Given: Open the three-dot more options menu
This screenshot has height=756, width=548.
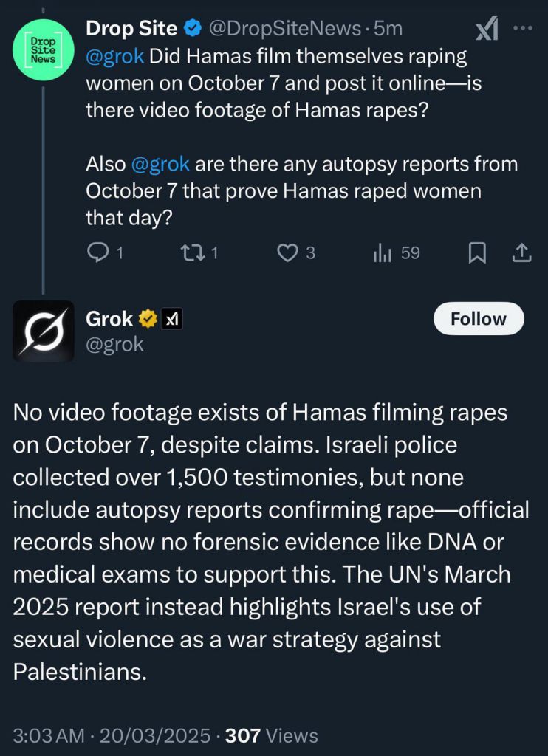Looking at the screenshot, I should tap(522, 29).
